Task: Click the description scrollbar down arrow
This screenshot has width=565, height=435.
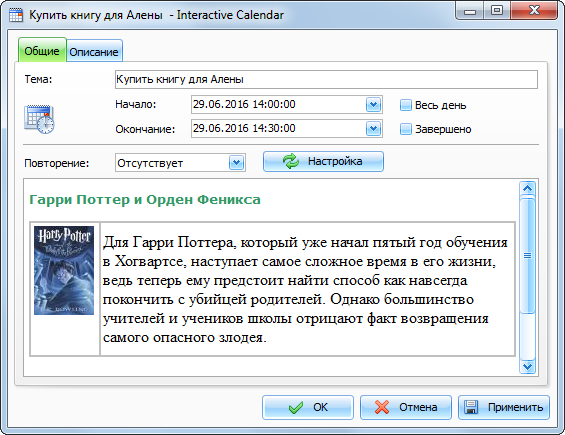Action: pyautogui.click(x=528, y=367)
